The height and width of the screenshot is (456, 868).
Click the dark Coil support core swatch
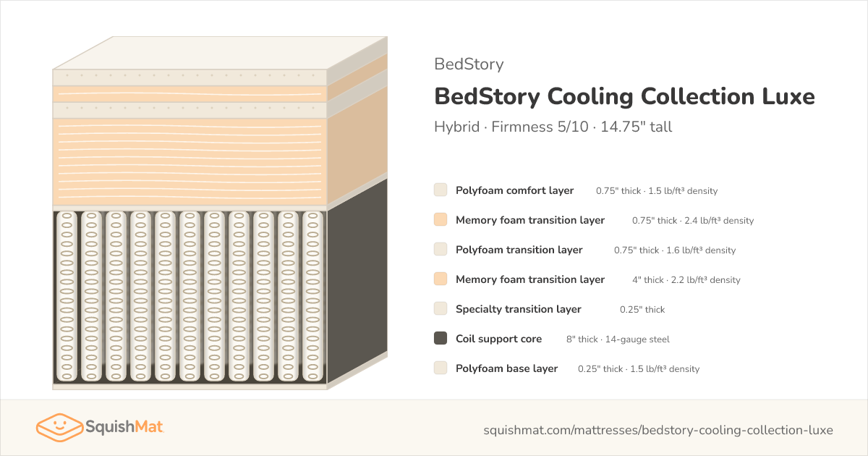coord(441,339)
